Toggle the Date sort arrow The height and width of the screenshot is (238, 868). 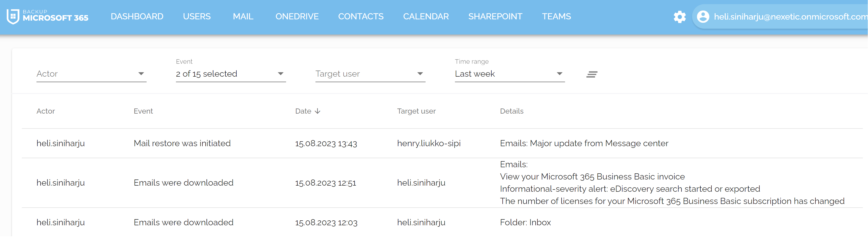pos(317,111)
